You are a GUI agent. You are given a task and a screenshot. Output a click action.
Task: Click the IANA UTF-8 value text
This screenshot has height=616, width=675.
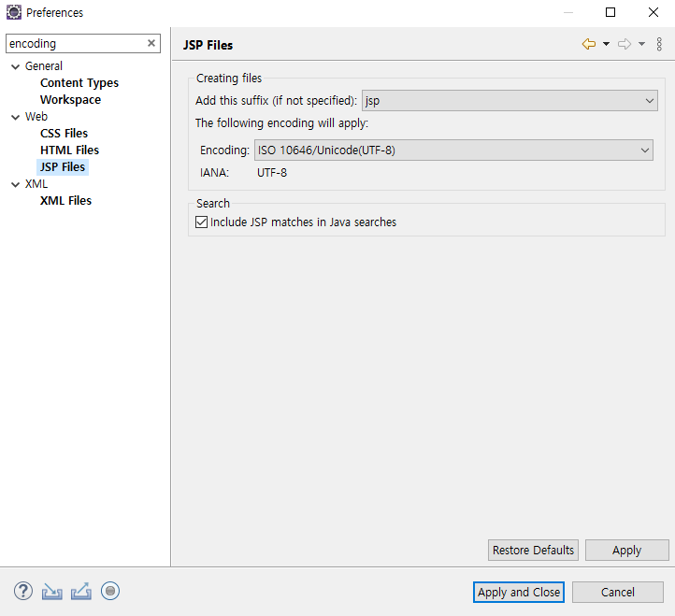tap(272, 173)
